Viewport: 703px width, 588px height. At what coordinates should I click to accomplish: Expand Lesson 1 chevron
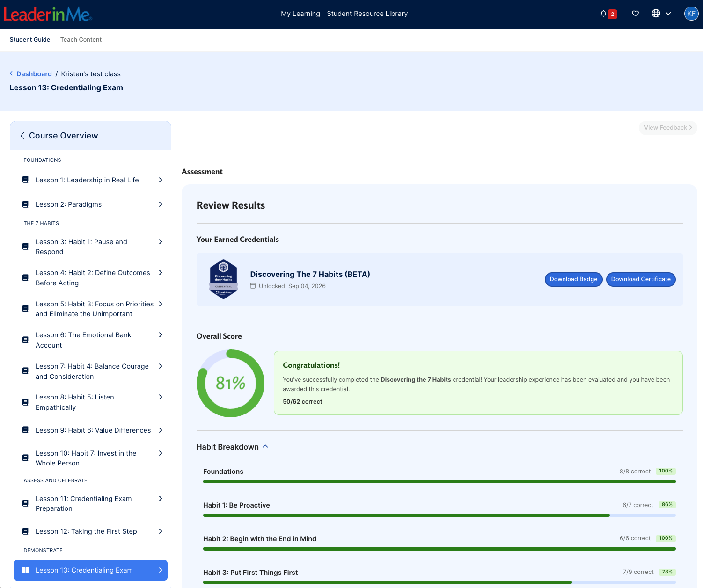tap(161, 180)
